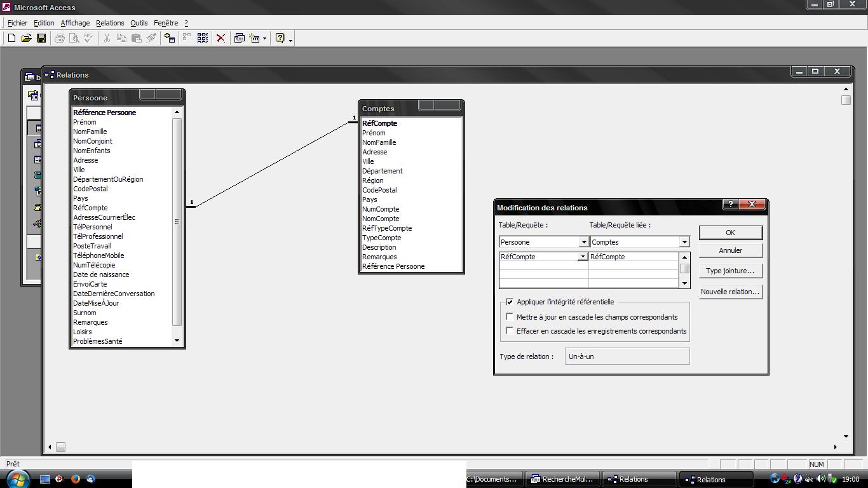The image size is (868, 488).
Task: Open a database with the folder icon
Action: tap(26, 38)
